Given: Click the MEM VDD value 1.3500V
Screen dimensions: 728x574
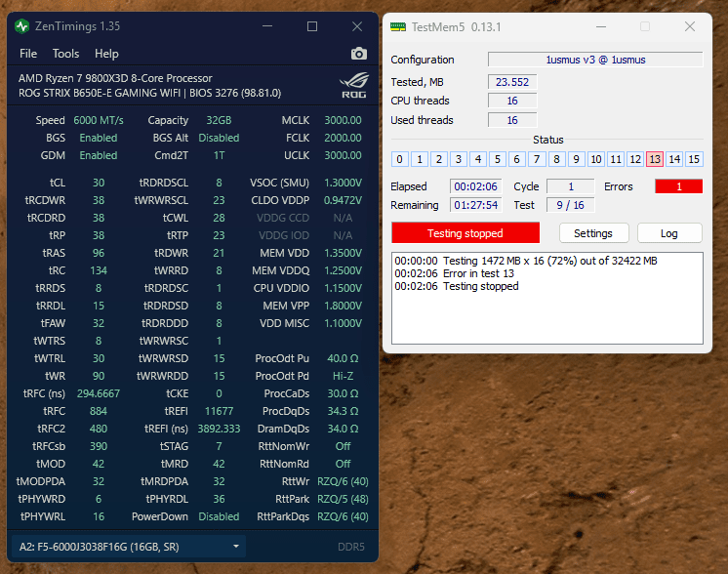Looking at the screenshot, I should [343, 253].
